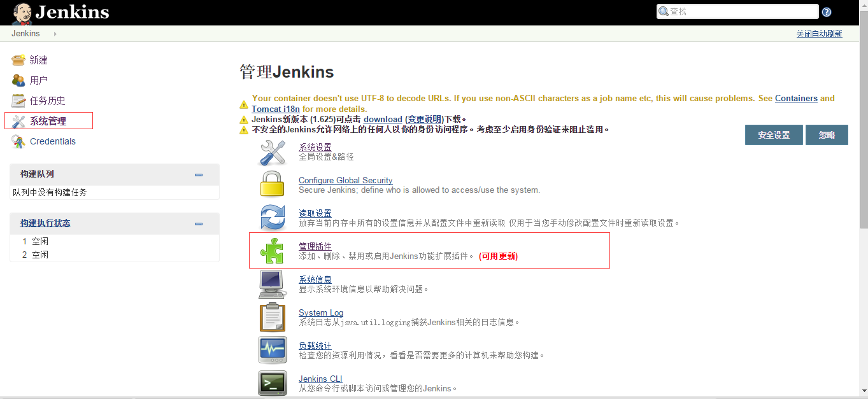Viewport: 868px width, 399px height.
Task: Open the 变更说明 changelog link
Action: coord(425,119)
